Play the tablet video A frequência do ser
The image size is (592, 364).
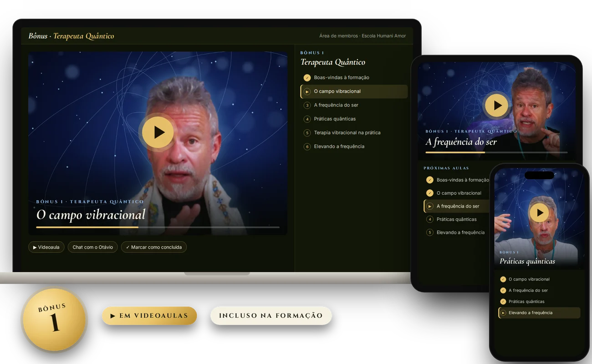coord(496,105)
